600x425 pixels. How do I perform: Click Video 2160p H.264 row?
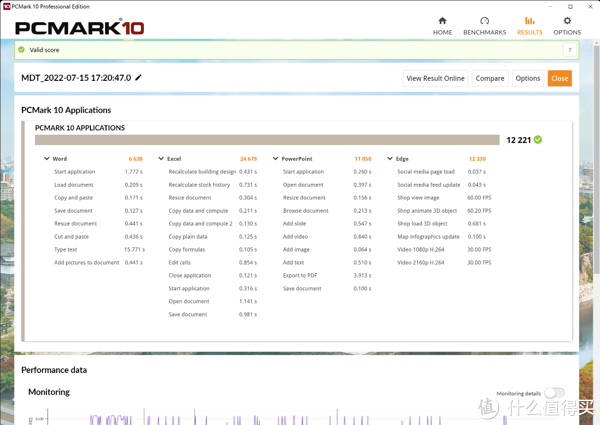coord(444,262)
